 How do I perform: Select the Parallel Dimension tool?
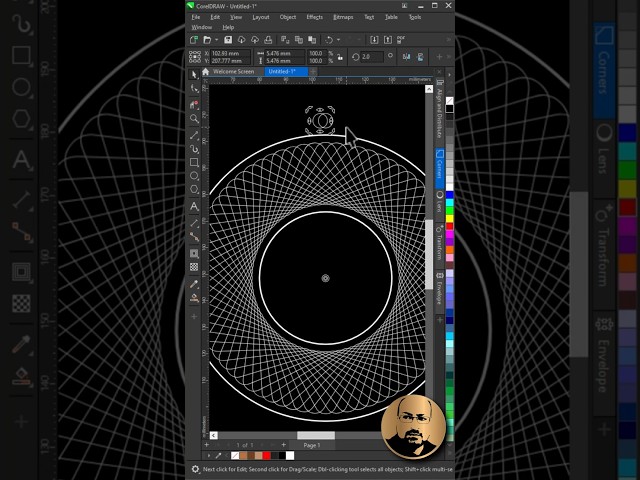(x=194, y=223)
